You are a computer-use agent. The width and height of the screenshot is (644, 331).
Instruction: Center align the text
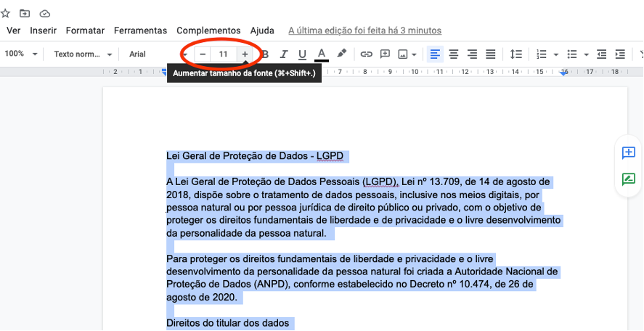click(x=454, y=54)
